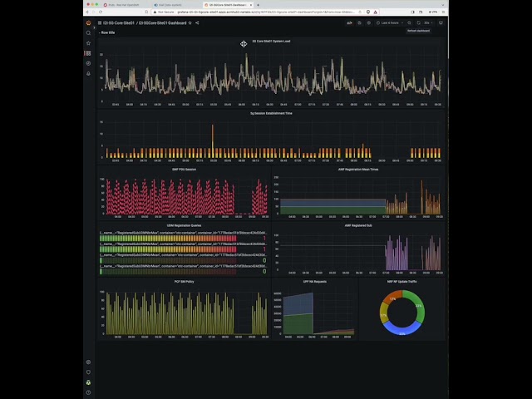
Task: Open the UDM Registration Queries panel title
Action: coord(184,225)
